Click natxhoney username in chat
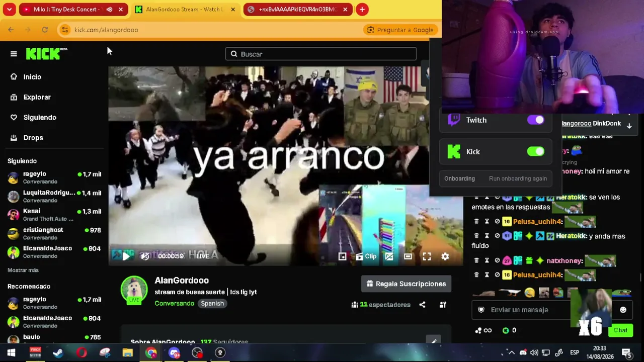The image size is (644, 362). [565, 260]
